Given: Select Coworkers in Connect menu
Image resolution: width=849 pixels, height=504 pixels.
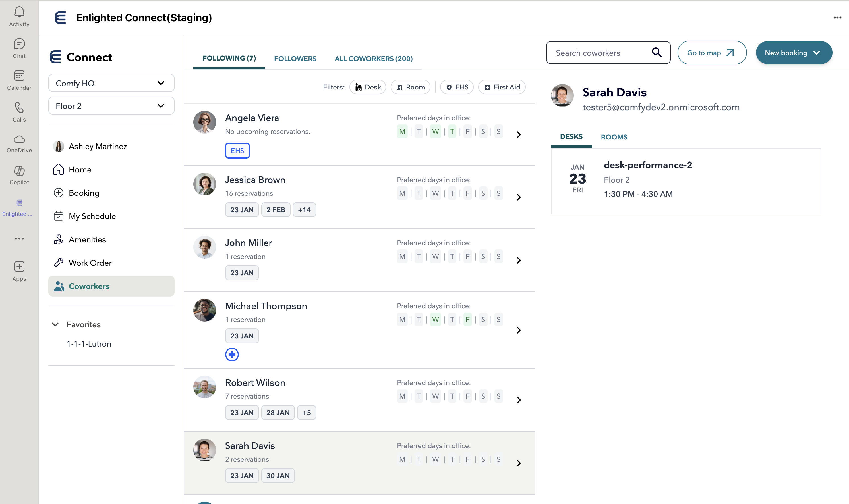Looking at the screenshot, I should coord(111,286).
